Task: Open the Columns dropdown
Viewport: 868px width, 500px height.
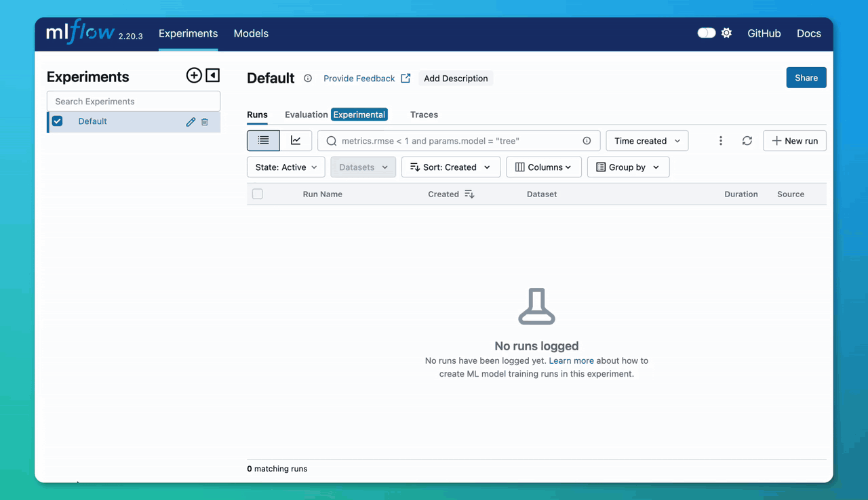Action: click(543, 167)
